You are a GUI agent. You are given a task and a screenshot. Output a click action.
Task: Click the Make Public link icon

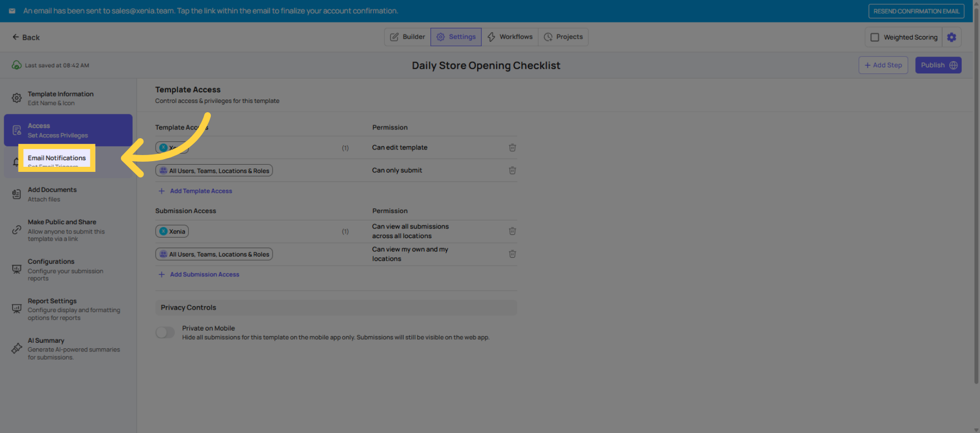point(17,230)
